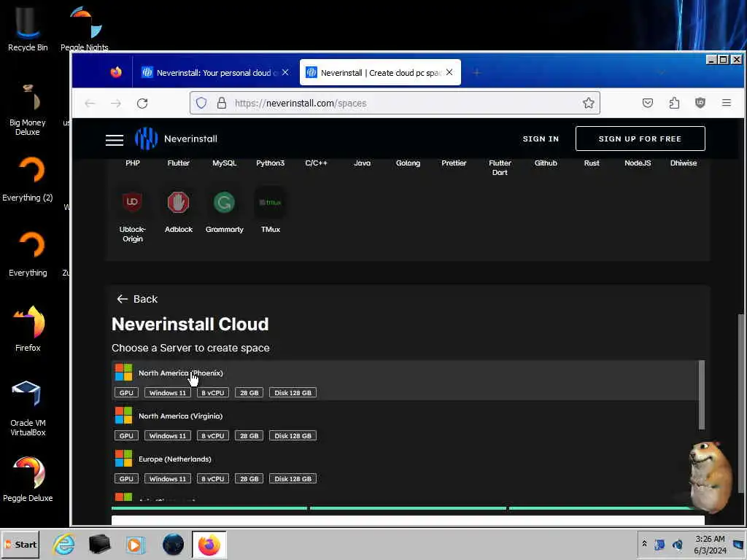747x560 pixels.
Task: Click the NodeJS label
Action: click(638, 163)
